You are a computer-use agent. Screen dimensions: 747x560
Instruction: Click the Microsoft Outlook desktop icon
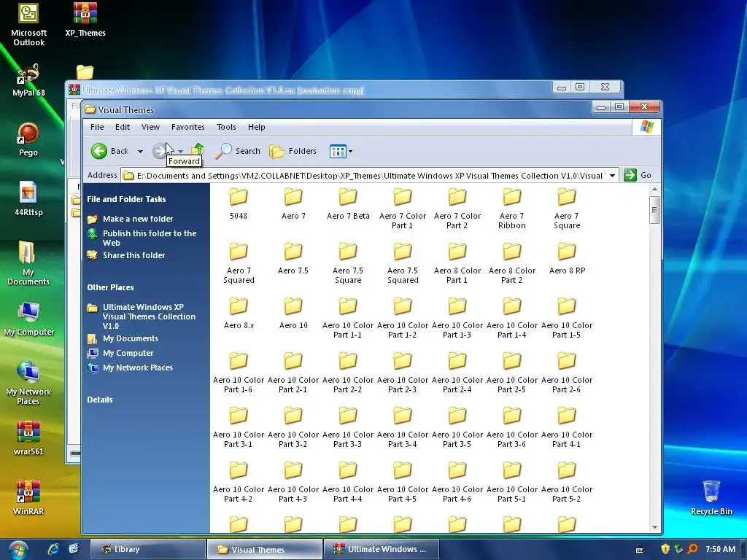point(28,25)
